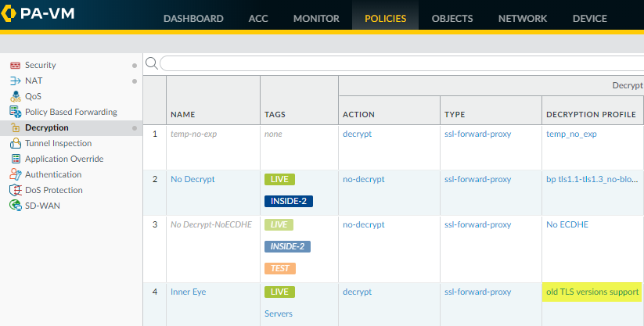The width and height of the screenshot is (644, 326).
Task: Click the search magnifier icon
Action: pyautogui.click(x=152, y=63)
